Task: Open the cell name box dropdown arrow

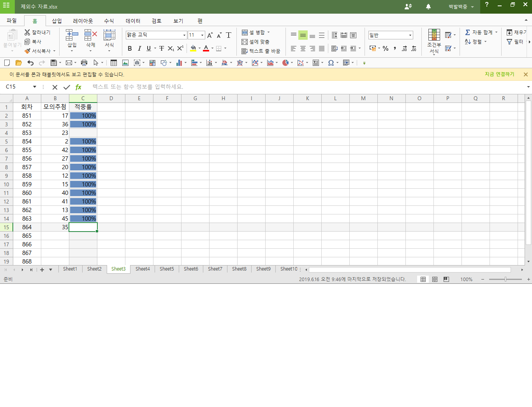Action: [35, 87]
